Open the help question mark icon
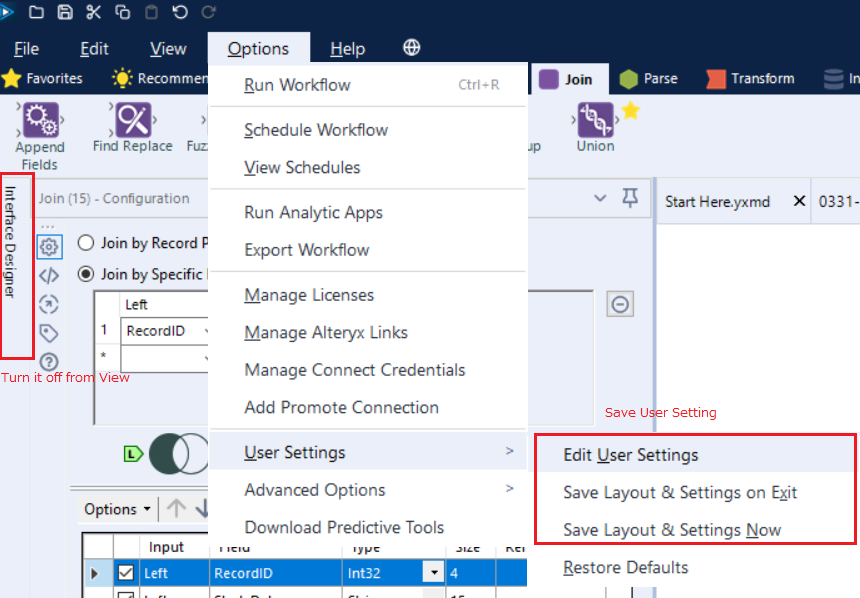The image size is (860, 598). tap(49, 362)
